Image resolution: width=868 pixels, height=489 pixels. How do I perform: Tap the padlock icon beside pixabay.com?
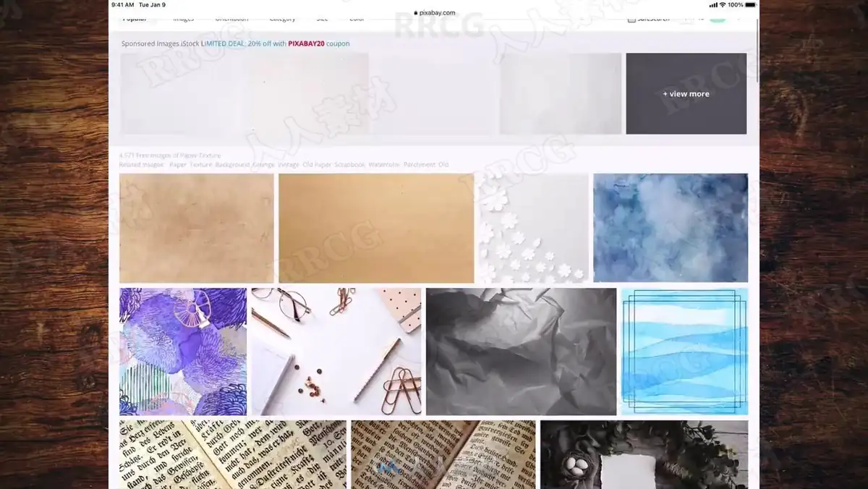416,12
